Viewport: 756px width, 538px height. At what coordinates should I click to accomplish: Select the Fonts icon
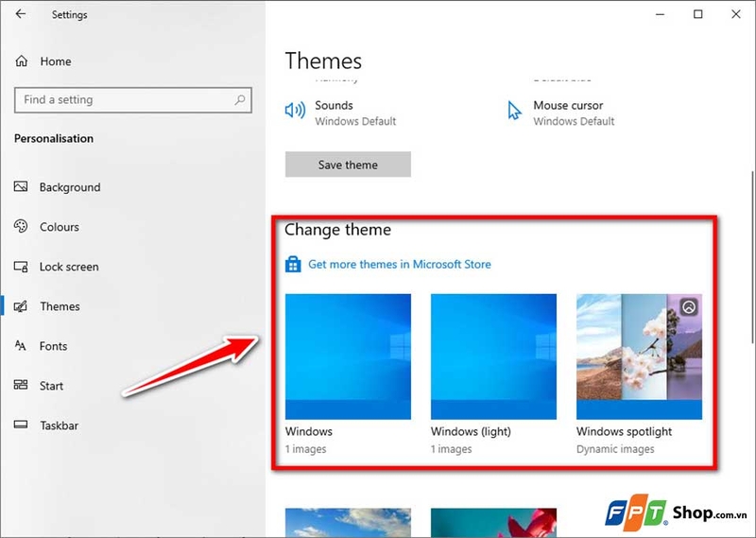coord(20,345)
